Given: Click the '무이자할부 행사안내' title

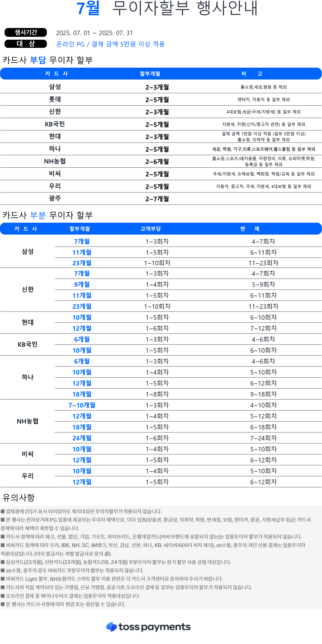Looking at the screenshot, I should click(x=185, y=8).
